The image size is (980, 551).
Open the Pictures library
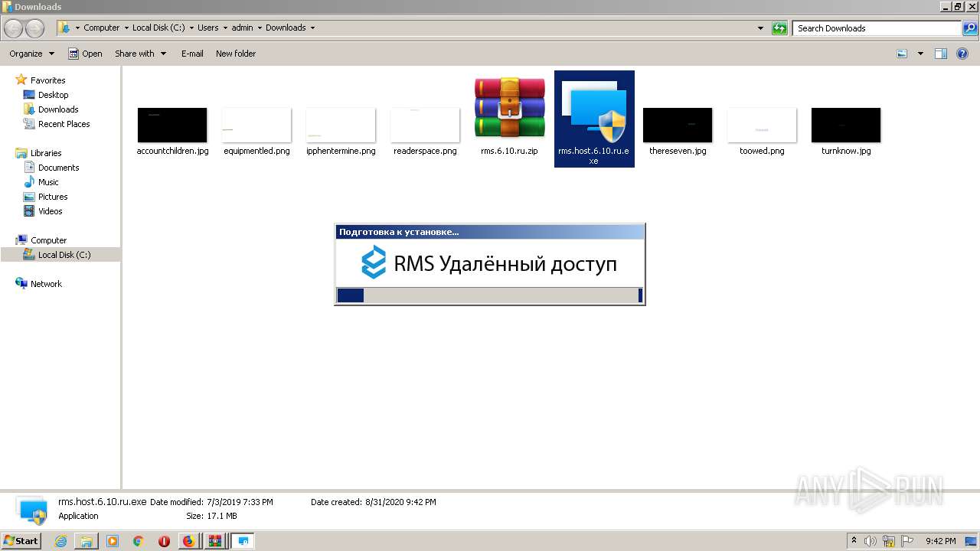pyautogui.click(x=53, y=197)
